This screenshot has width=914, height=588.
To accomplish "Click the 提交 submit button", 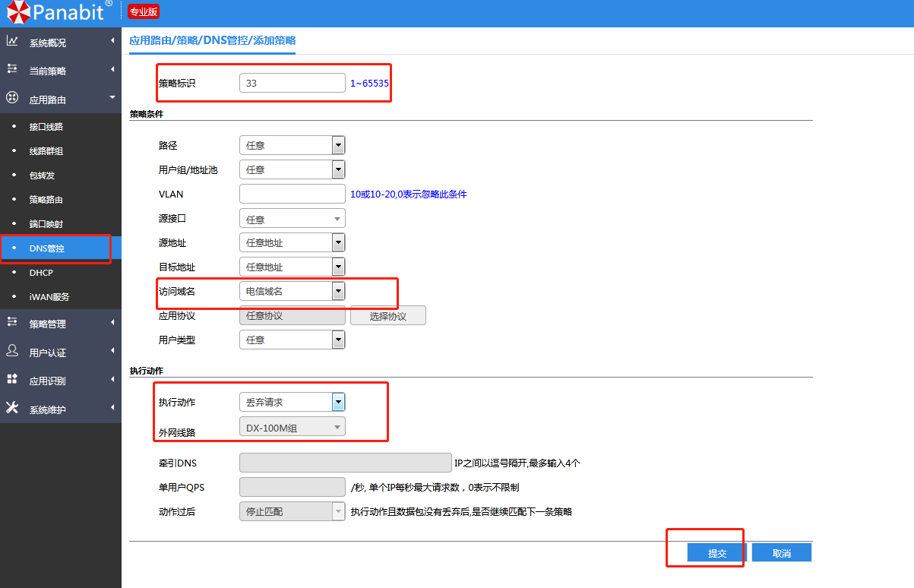I will click(717, 553).
